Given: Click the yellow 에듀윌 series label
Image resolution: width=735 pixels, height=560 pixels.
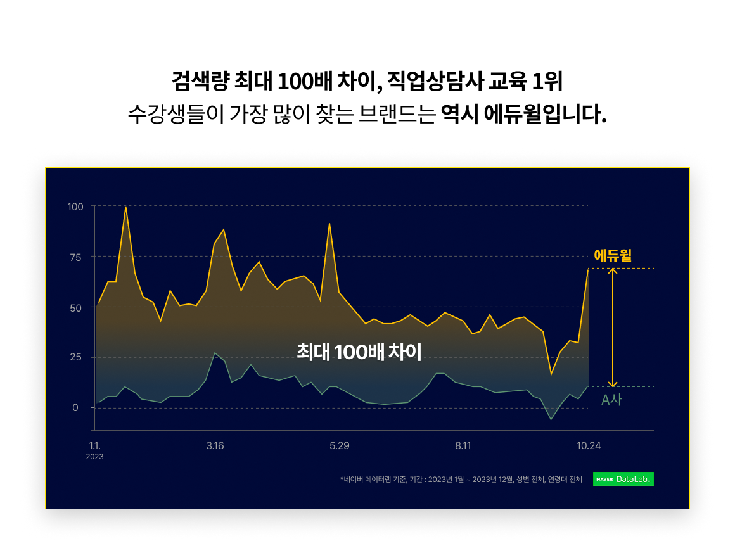Looking at the screenshot, I should (x=613, y=255).
